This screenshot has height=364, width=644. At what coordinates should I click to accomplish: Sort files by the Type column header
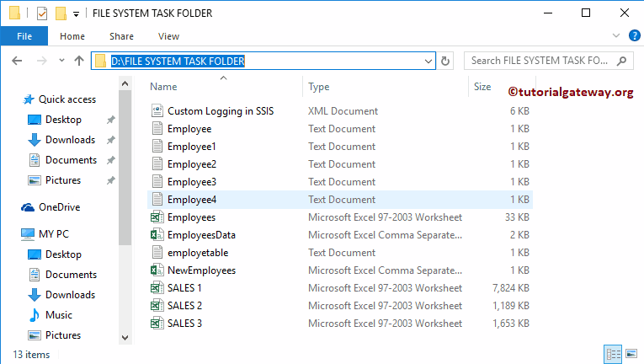pos(319,87)
